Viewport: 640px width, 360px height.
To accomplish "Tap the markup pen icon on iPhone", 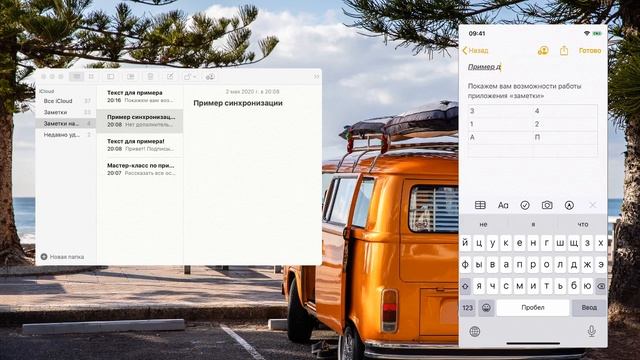I will point(569,205).
